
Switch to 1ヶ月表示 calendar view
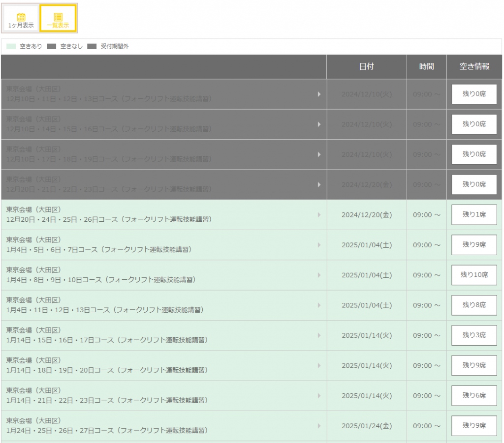tap(21, 19)
